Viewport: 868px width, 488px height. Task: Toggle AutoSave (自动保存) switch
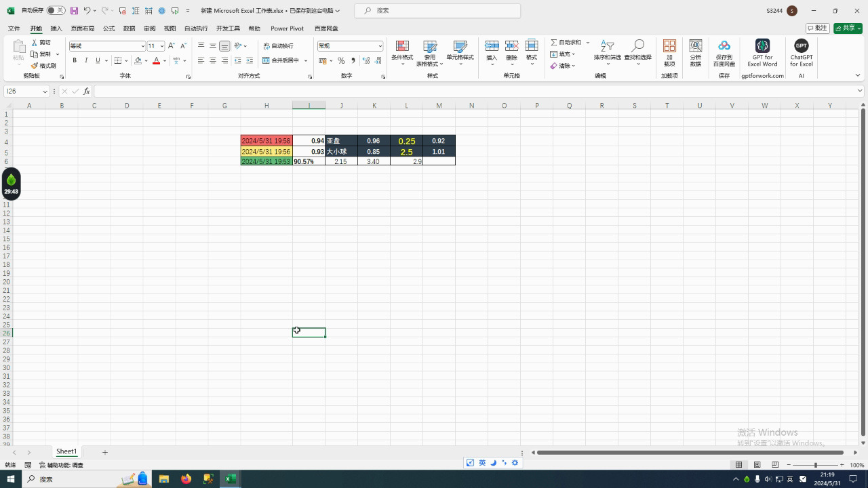56,11
